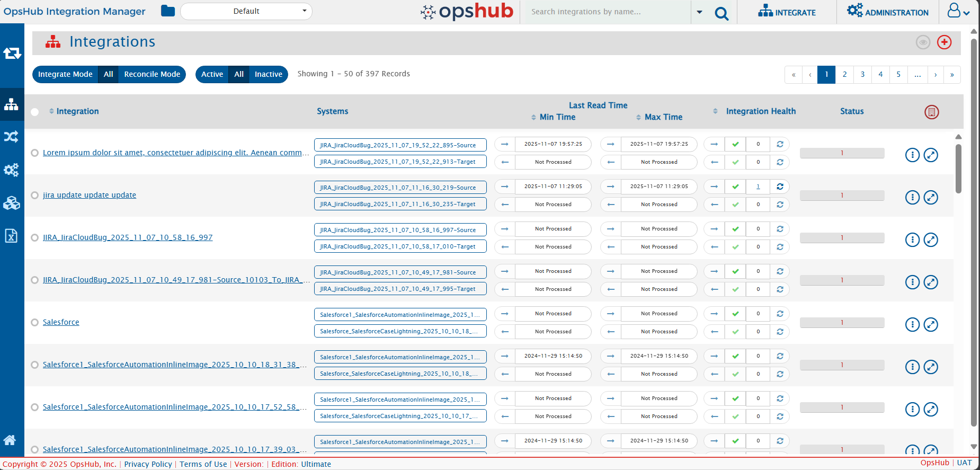This screenshot has height=470, width=980.
Task: Go to page 3 of results
Action: pyautogui.click(x=862, y=74)
